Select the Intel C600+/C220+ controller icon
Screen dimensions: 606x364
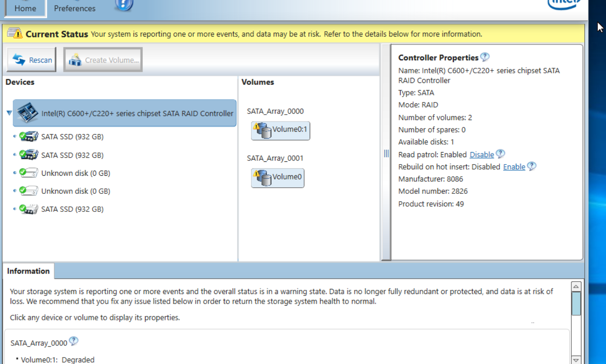(x=27, y=113)
